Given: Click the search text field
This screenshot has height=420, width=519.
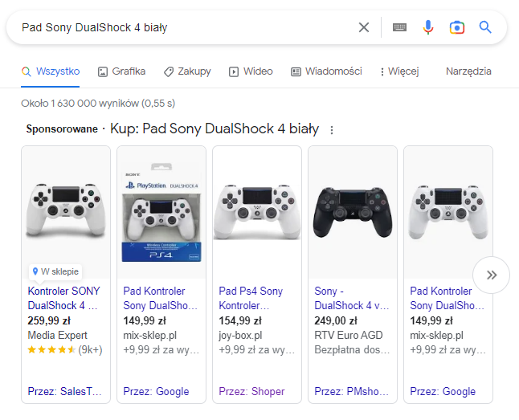Looking at the screenshot, I should tap(186, 27).
